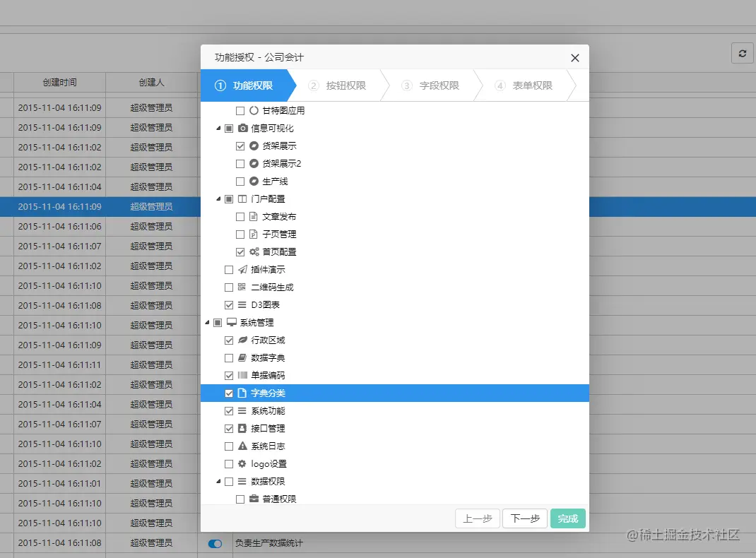Click the icon next to 货架展示
The image size is (756, 558).
pos(254,146)
